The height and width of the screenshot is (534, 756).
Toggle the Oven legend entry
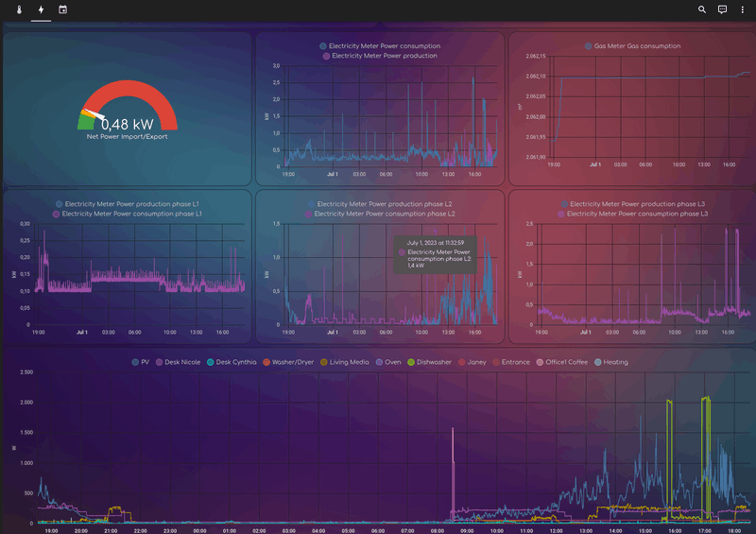[388, 362]
